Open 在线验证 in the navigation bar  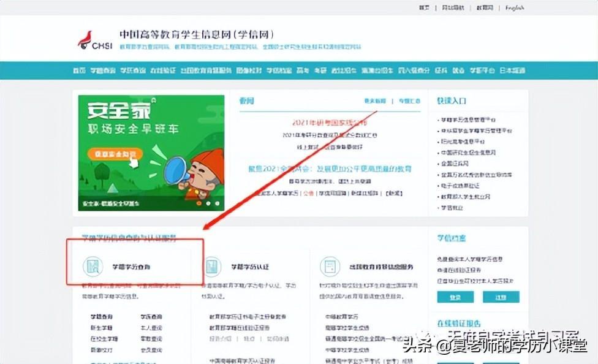pos(163,70)
